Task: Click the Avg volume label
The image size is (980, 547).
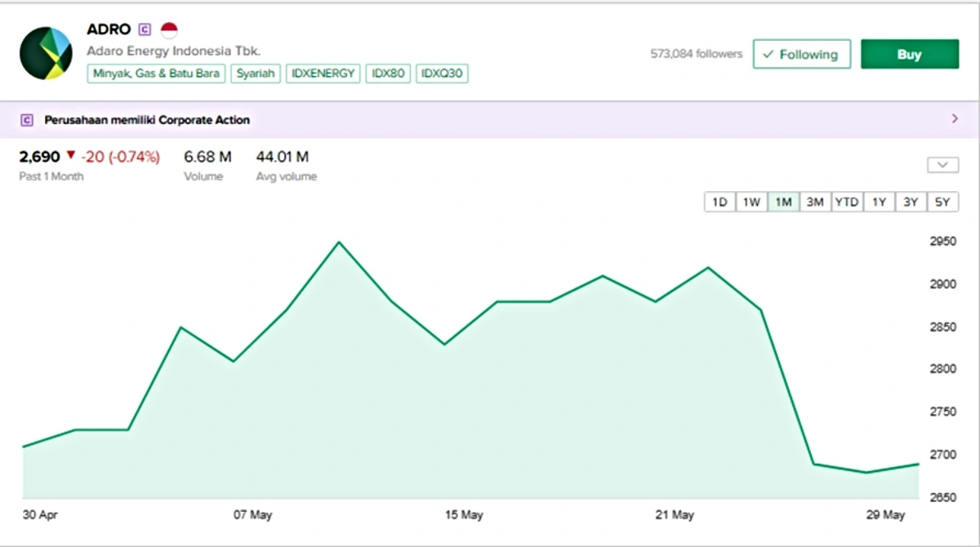Action: point(287,176)
